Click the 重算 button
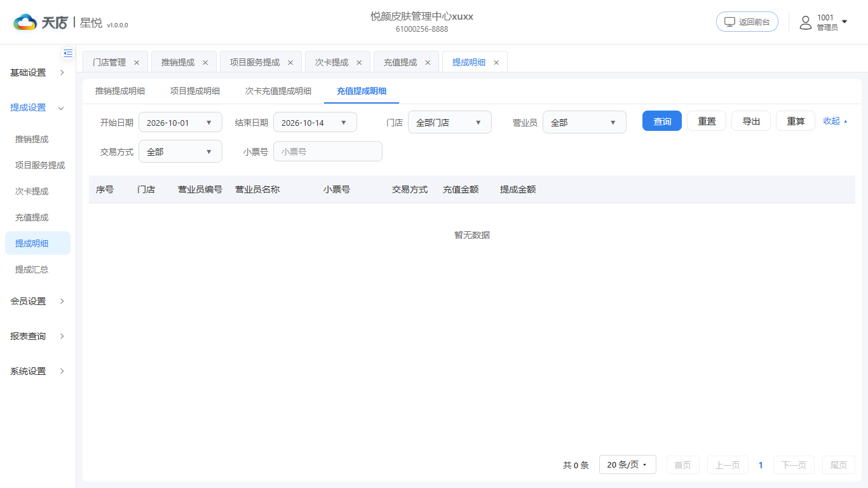Image resolution: width=868 pixels, height=488 pixels. [796, 121]
